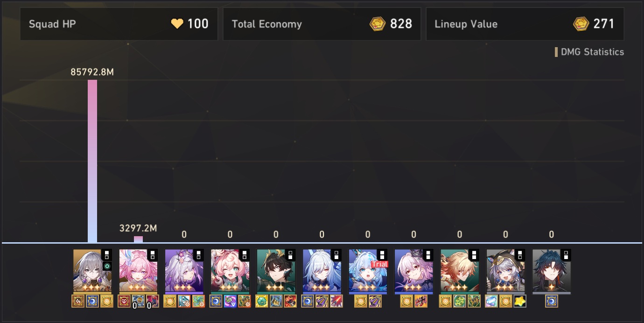Select the yellow star item icon

(520, 301)
